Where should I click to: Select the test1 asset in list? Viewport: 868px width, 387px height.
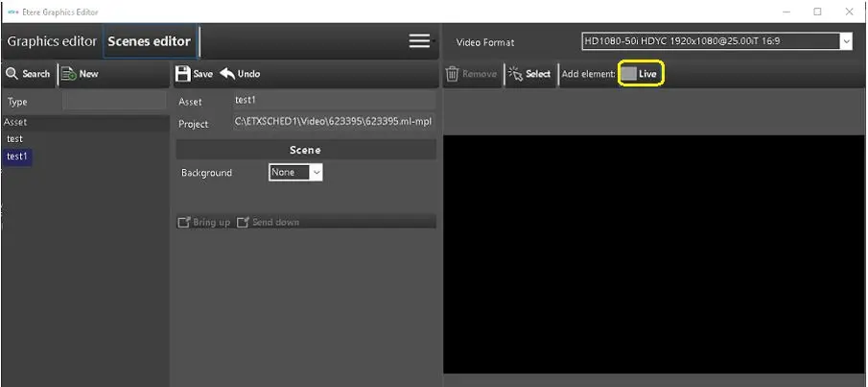coord(17,157)
